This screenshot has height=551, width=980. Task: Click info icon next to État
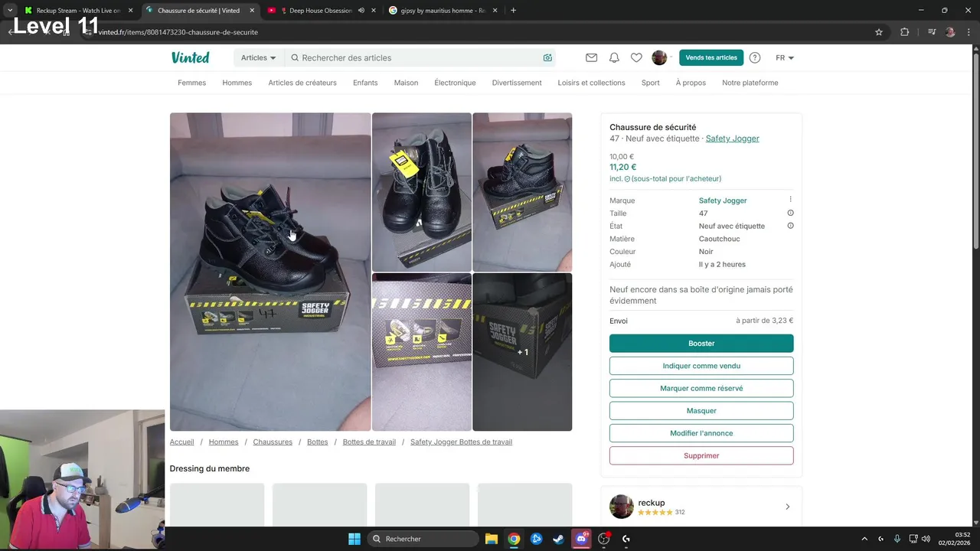791,226
